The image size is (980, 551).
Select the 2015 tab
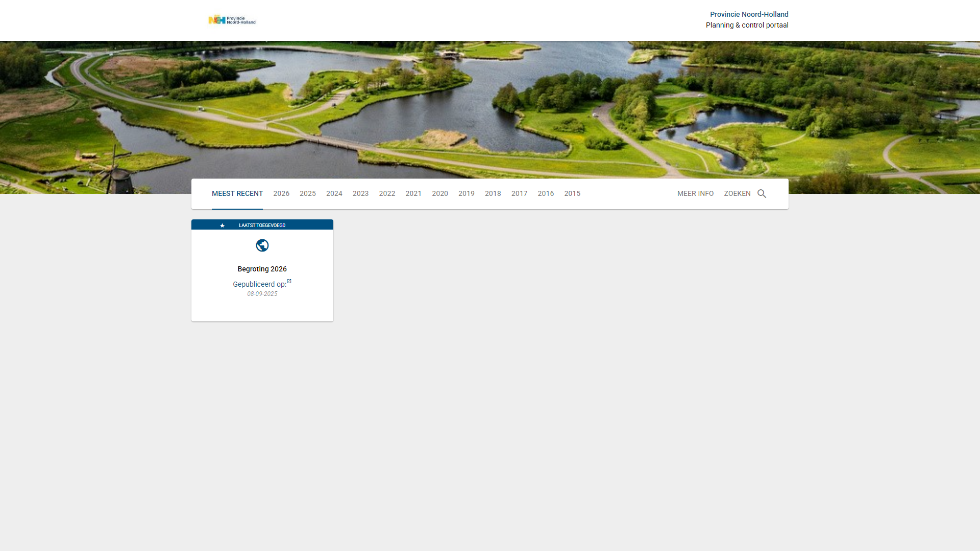click(572, 194)
